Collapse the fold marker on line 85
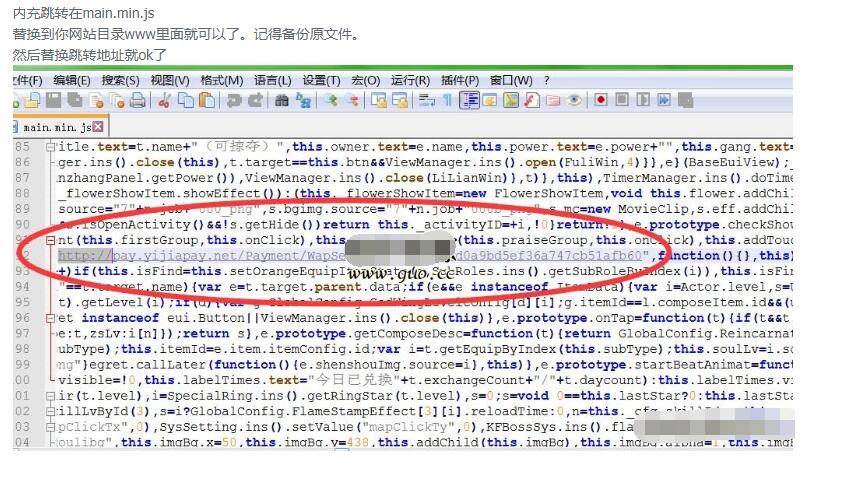 click(x=50, y=147)
